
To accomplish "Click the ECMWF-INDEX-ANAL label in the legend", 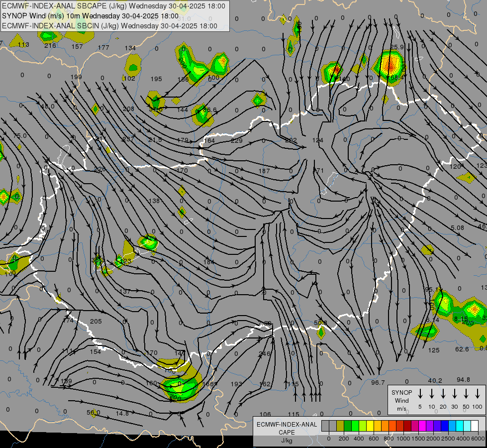I will coord(287,425).
